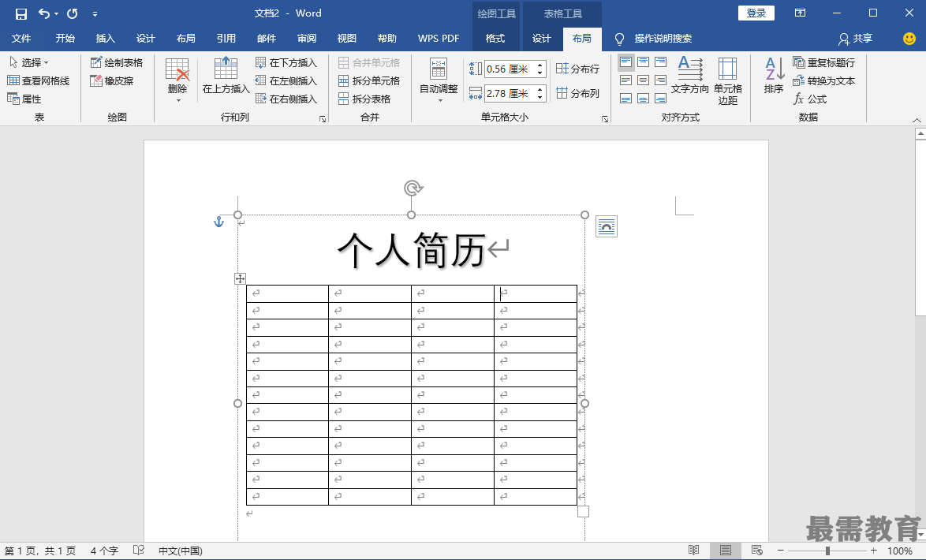Open the 行和列 dialog launcher
The image size is (926, 560).
coord(323,119)
